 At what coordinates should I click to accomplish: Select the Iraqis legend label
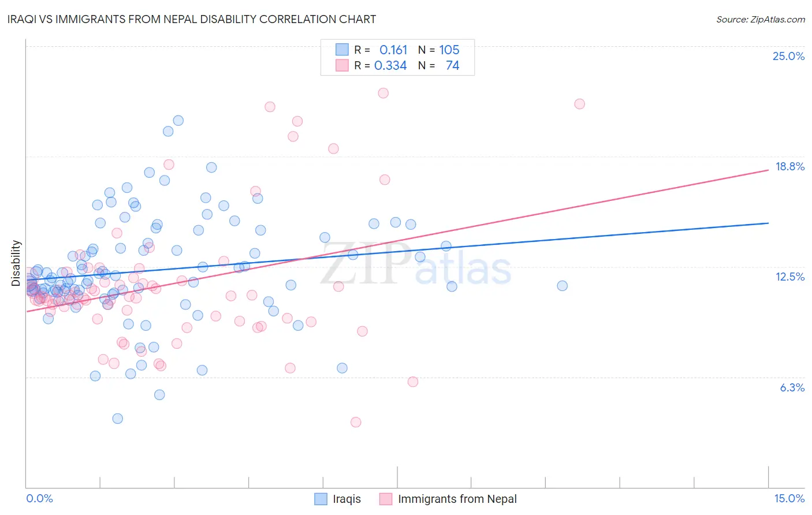click(347, 499)
